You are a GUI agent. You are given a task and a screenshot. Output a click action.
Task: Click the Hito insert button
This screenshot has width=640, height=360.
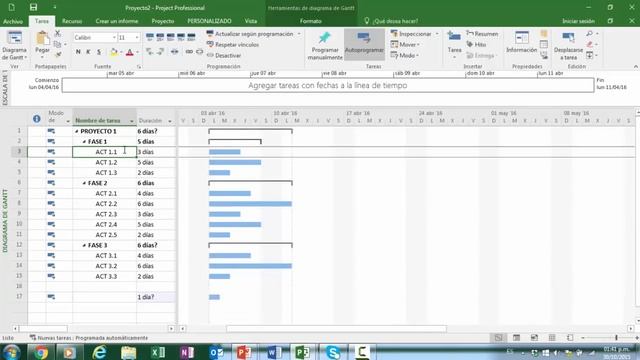[476, 44]
